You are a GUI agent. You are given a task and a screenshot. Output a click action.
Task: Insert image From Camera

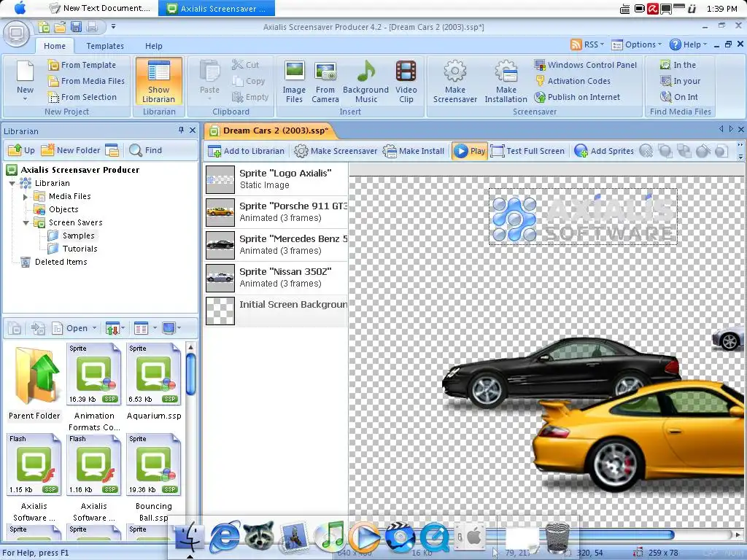[325, 81]
